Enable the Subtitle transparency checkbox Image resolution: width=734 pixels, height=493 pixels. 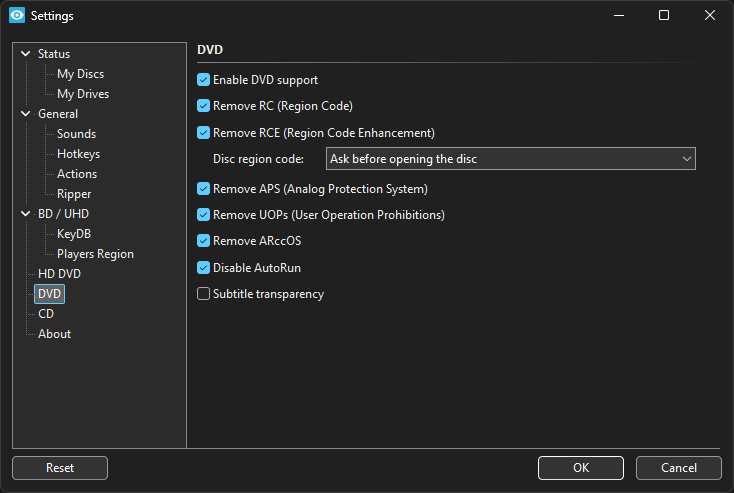204,294
